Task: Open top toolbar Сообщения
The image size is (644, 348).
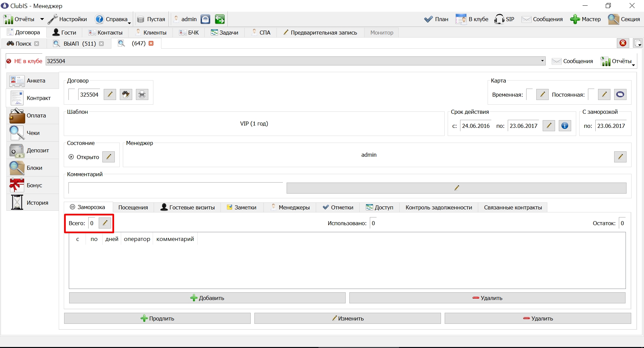Action: point(542,19)
